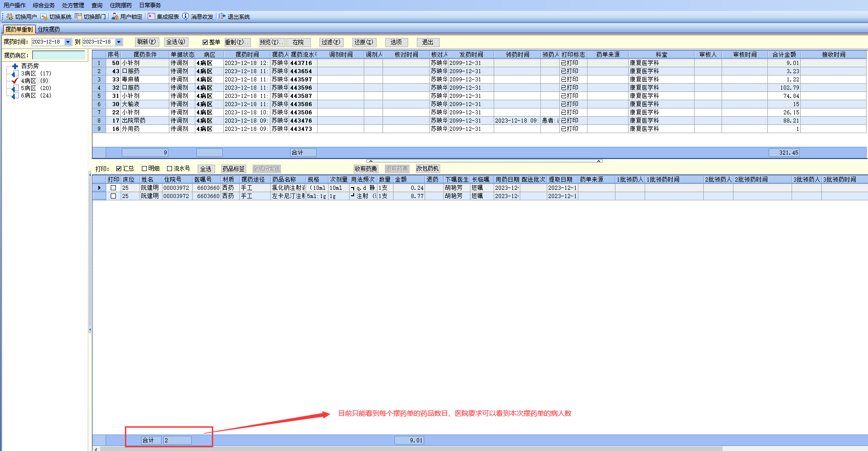Click the 切换部门 switch department icon

click(x=78, y=16)
